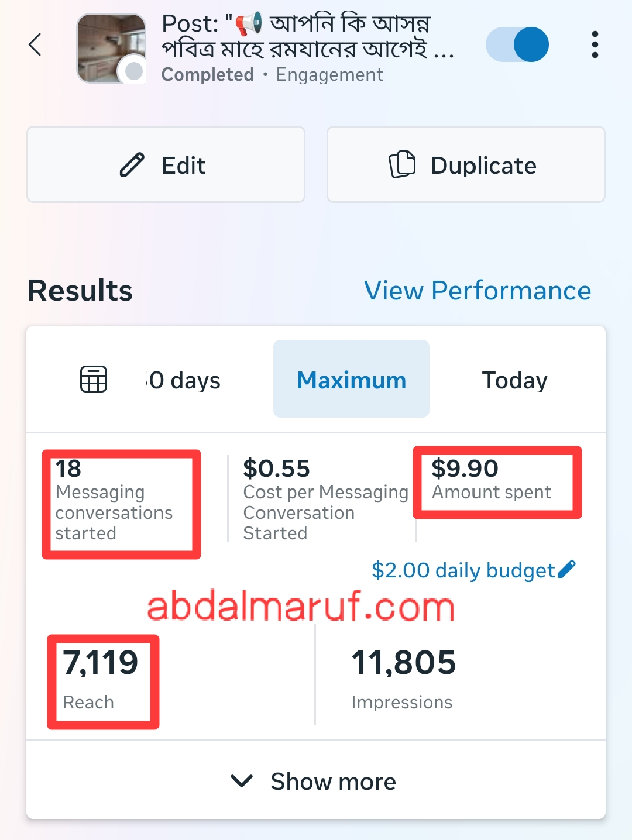Tap the back arrow icon
This screenshot has height=840, width=632.
pyautogui.click(x=35, y=44)
